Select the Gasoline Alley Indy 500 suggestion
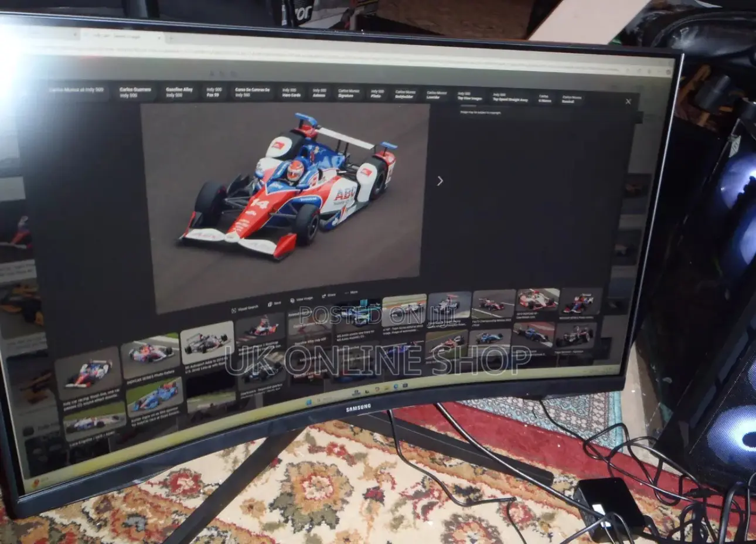This screenshot has width=756, height=544. [x=179, y=92]
